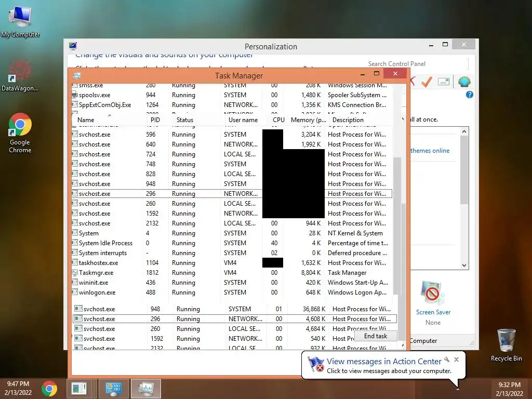The width and height of the screenshot is (532, 399).
Task: Select svchost.exe with PID 596
Action: pos(232,135)
